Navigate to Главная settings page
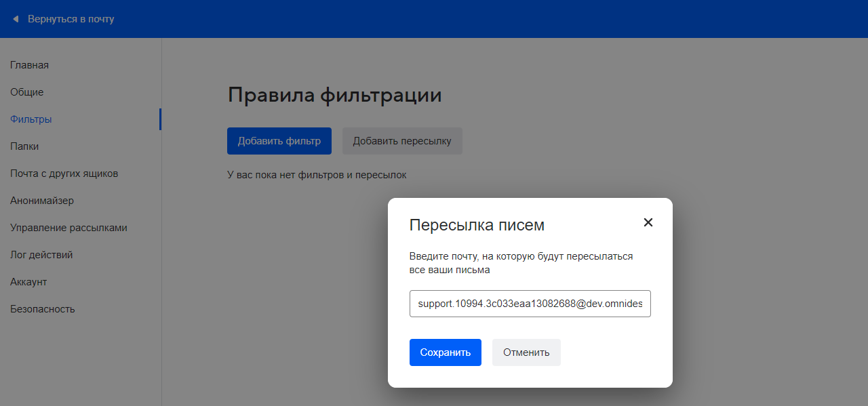 pyautogui.click(x=28, y=64)
